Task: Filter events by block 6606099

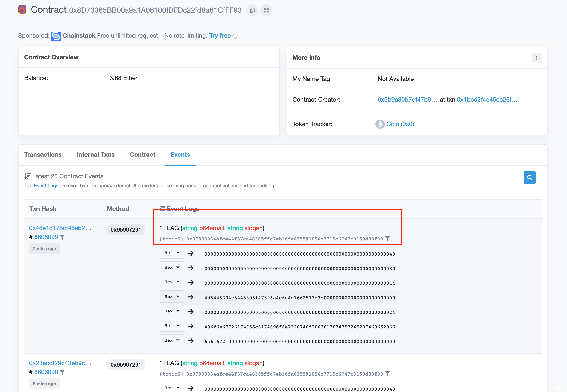Action: pos(63,237)
